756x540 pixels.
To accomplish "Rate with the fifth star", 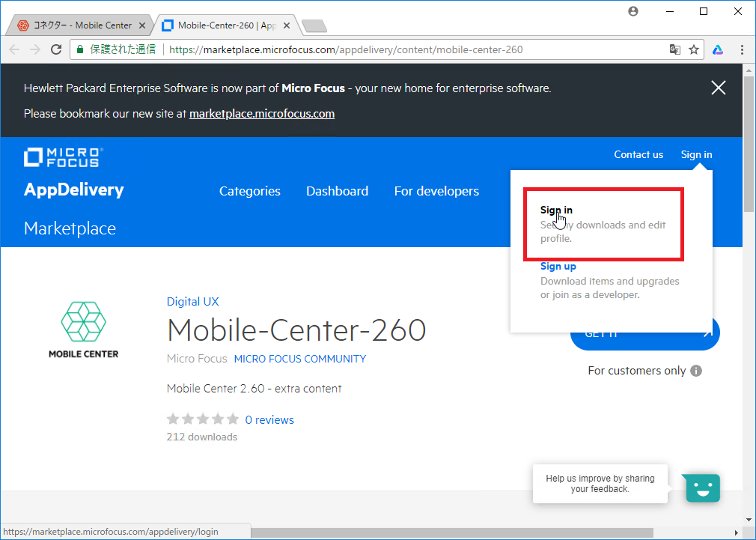I will pos(233,419).
